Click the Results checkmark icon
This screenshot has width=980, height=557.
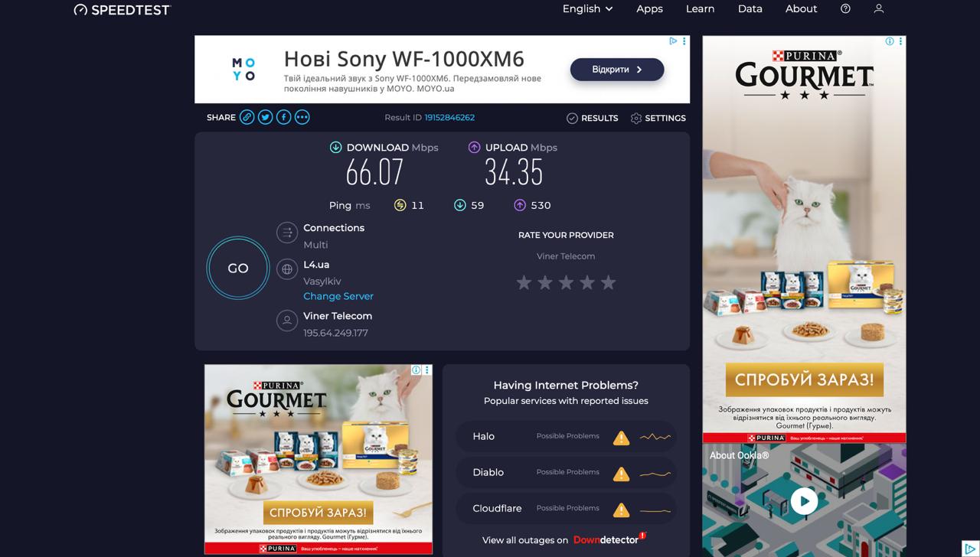click(x=572, y=118)
